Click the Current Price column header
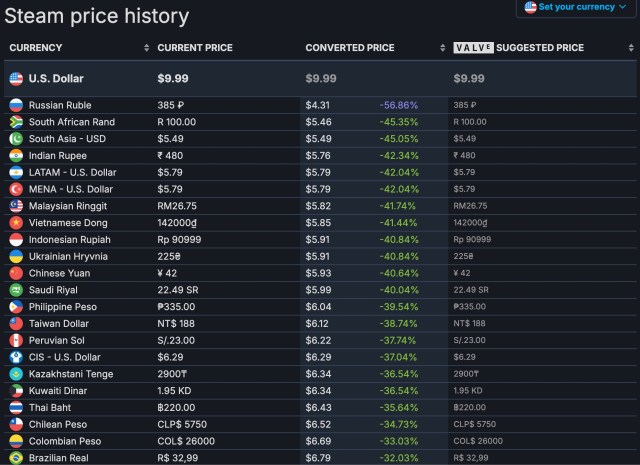Image resolution: width=640 pixels, height=465 pixels. (x=195, y=48)
